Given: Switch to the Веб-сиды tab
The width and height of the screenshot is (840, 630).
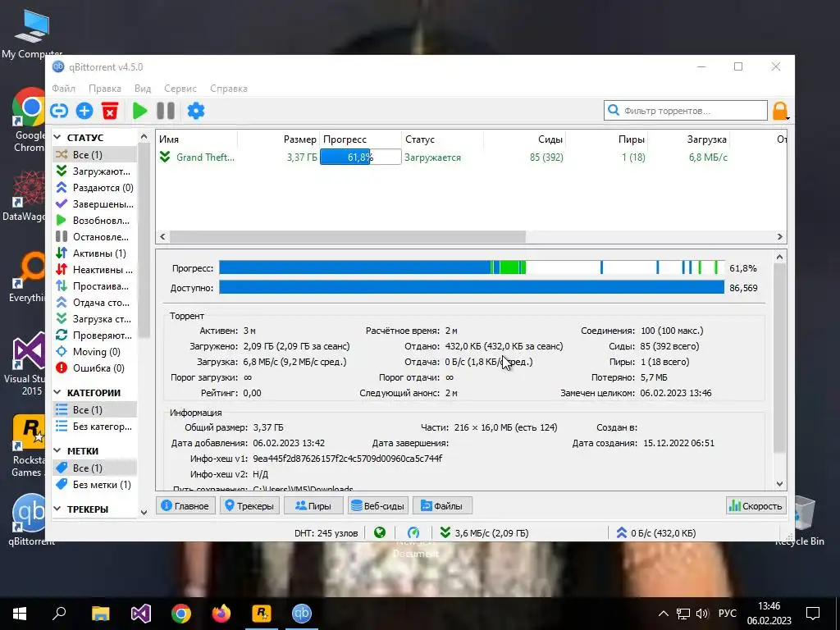Looking at the screenshot, I should (x=377, y=505).
